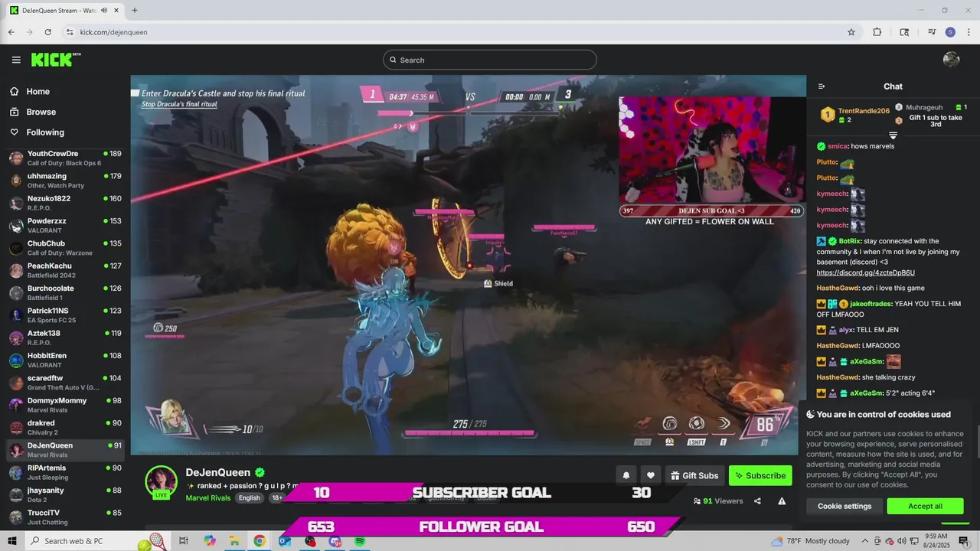
Task: Go back in the Chrome browser
Action: [x=11, y=32]
